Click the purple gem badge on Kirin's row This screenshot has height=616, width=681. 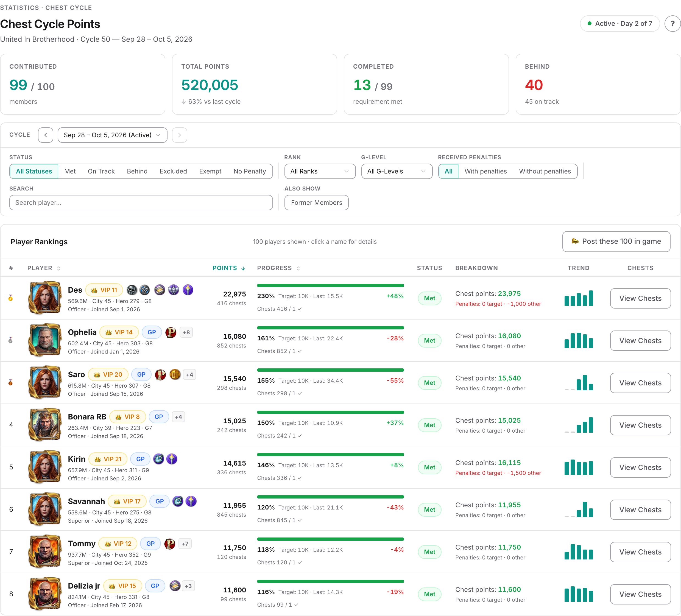tap(172, 459)
